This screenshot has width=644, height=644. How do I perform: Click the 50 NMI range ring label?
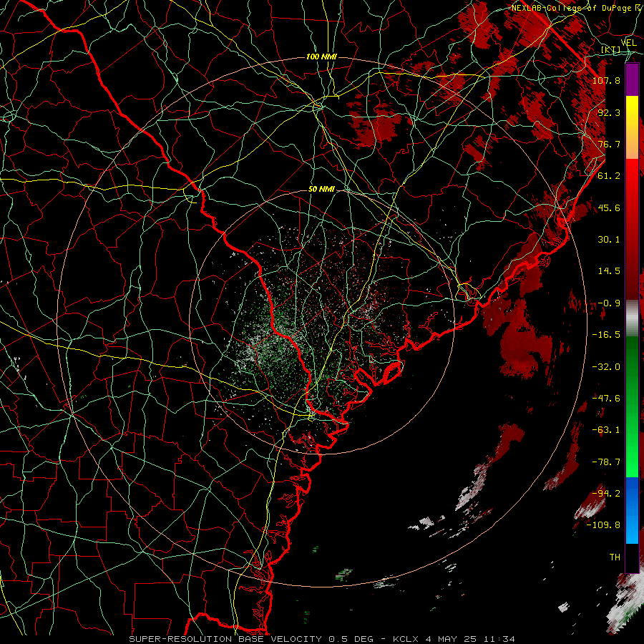[x=321, y=189]
